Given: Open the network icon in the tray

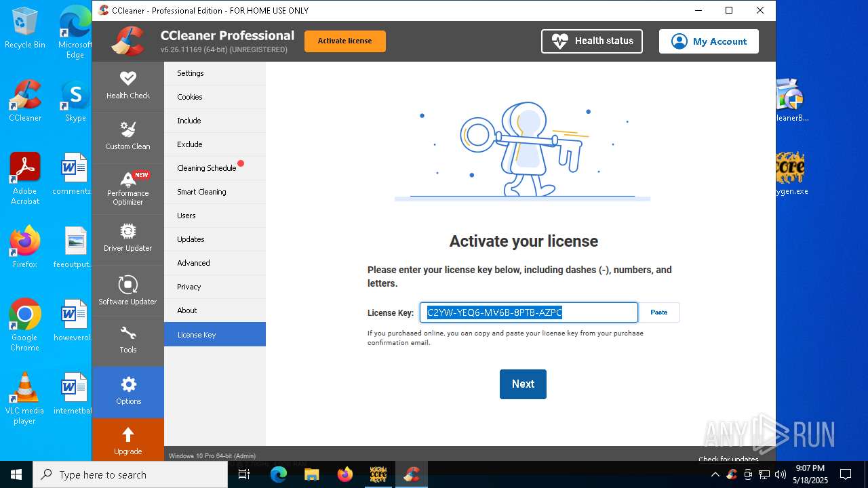Looking at the screenshot, I should coord(764,474).
